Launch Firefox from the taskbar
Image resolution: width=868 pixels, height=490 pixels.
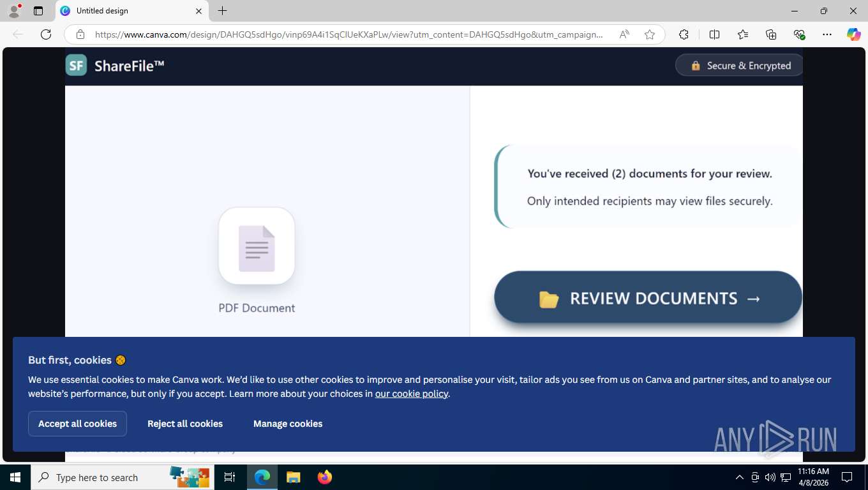point(325,477)
